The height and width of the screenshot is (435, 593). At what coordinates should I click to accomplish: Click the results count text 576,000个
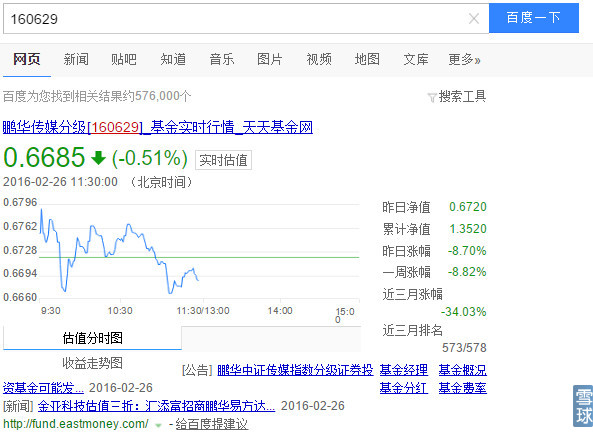(x=163, y=96)
